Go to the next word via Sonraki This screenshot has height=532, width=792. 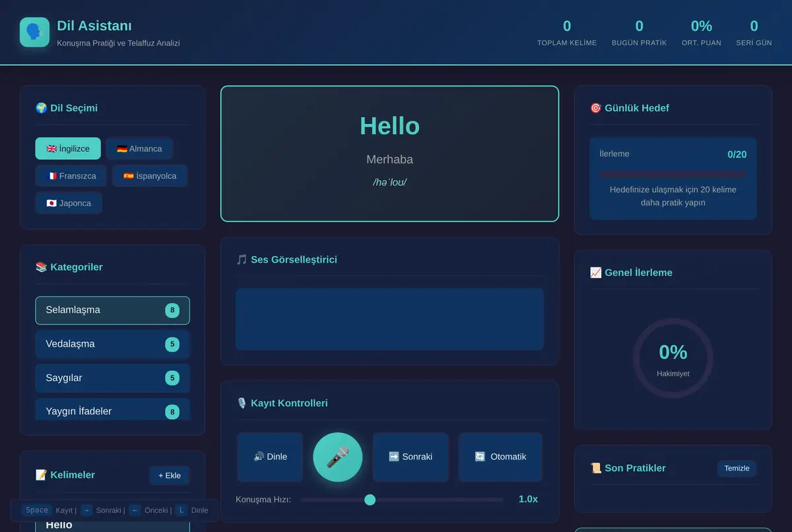coord(411,457)
